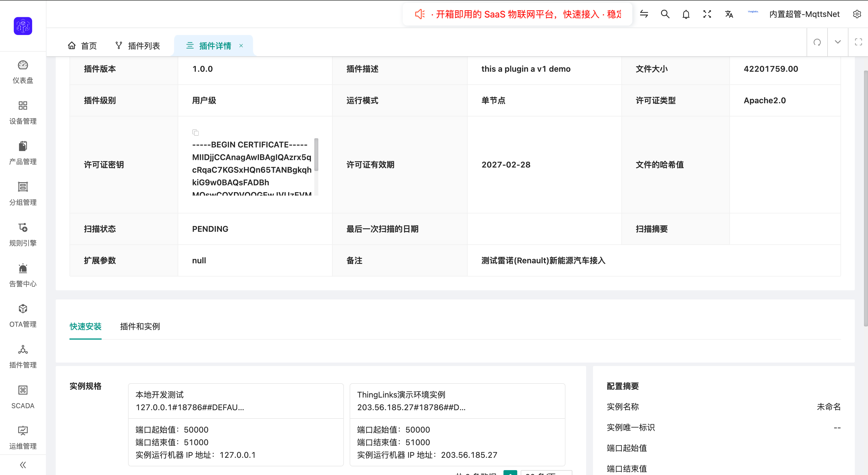Click the ThingLinks app logo

(23, 26)
